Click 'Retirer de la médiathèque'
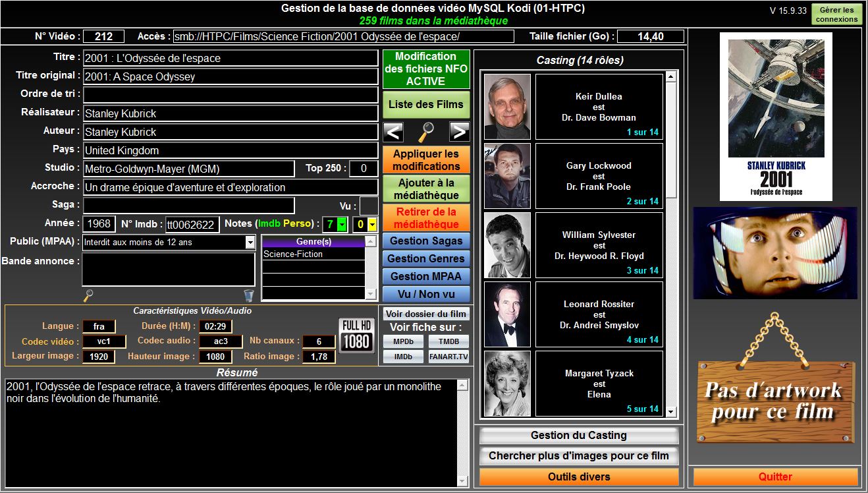Screen dimensions: 868x493 [426, 217]
